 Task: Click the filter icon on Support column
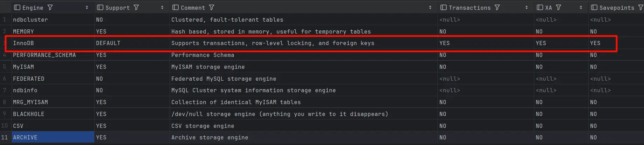pyautogui.click(x=136, y=7)
